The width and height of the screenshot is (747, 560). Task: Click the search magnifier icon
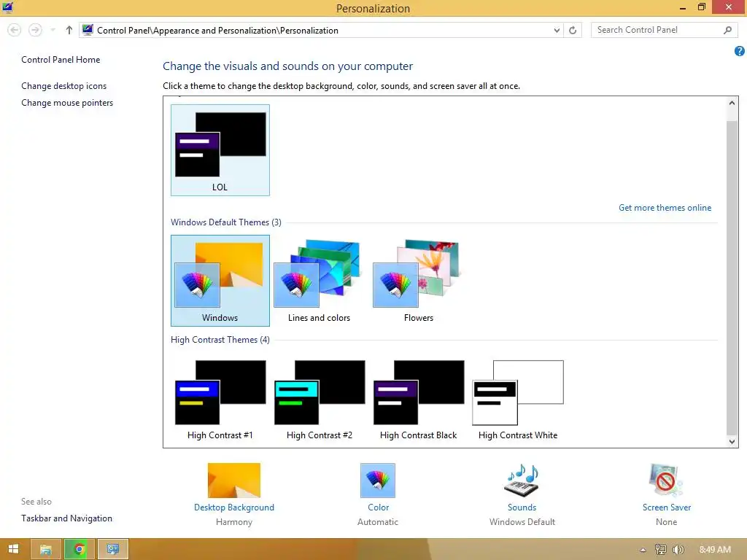(x=727, y=30)
